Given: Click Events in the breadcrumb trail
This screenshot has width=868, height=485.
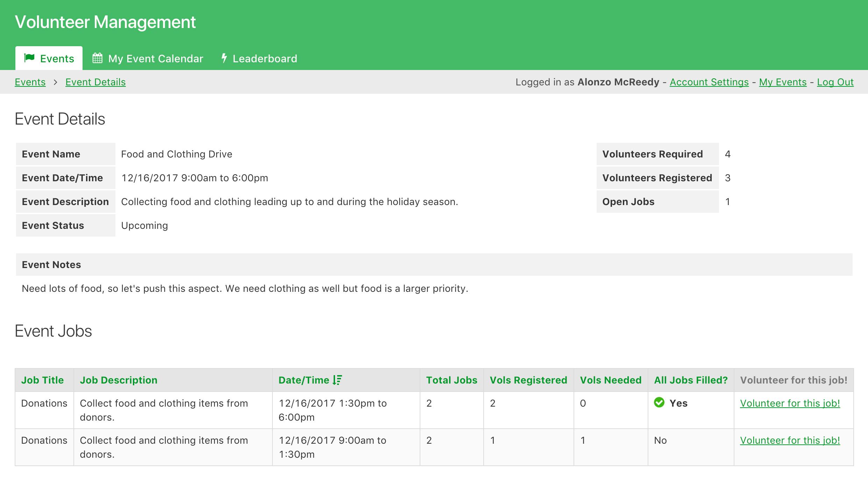Looking at the screenshot, I should tap(30, 82).
